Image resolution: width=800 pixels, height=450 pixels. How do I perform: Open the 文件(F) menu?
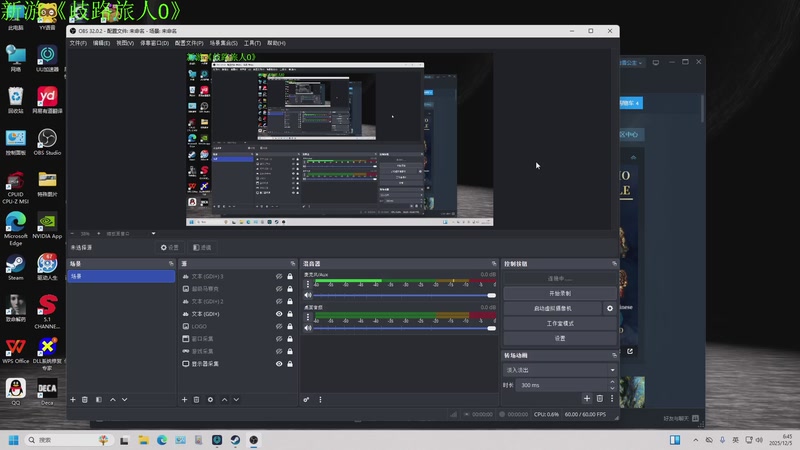[x=78, y=43]
